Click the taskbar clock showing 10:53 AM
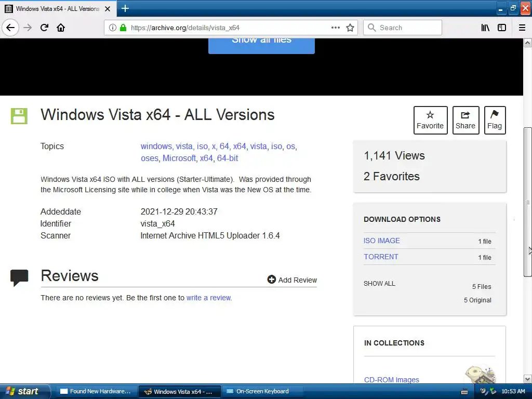 pos(513,391)
